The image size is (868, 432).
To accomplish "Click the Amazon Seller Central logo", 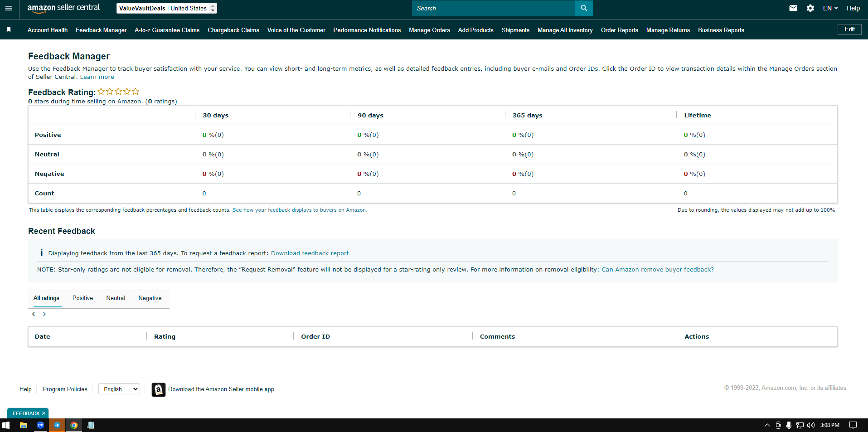I will [63, 8].
